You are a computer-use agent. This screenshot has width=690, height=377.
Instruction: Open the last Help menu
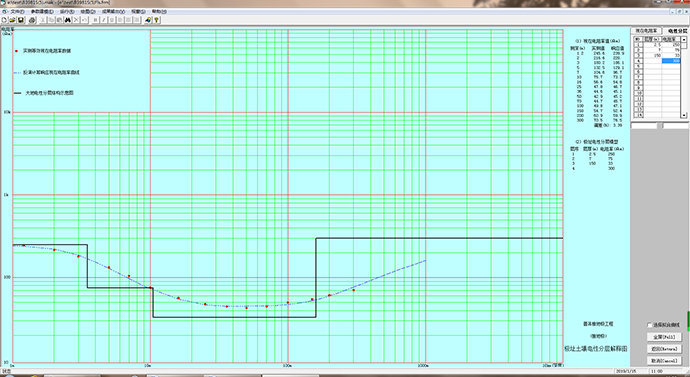coord(156,11)
